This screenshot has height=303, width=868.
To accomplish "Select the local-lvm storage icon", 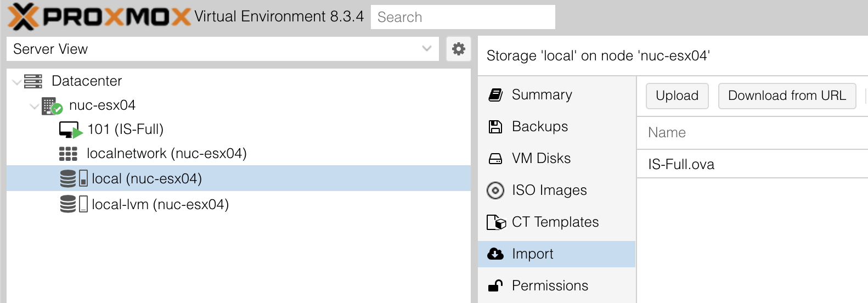I will 74,204.
